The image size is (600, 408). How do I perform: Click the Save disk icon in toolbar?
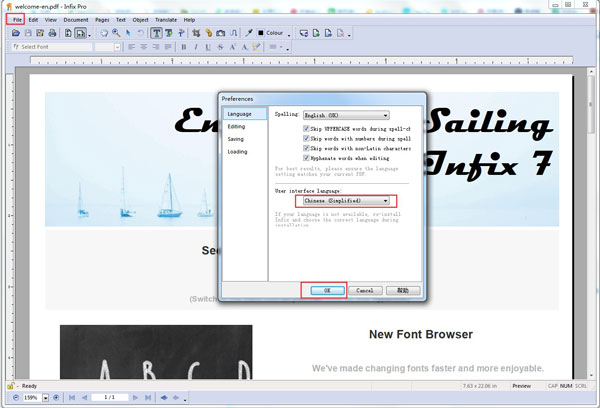[x=28, y=33]
